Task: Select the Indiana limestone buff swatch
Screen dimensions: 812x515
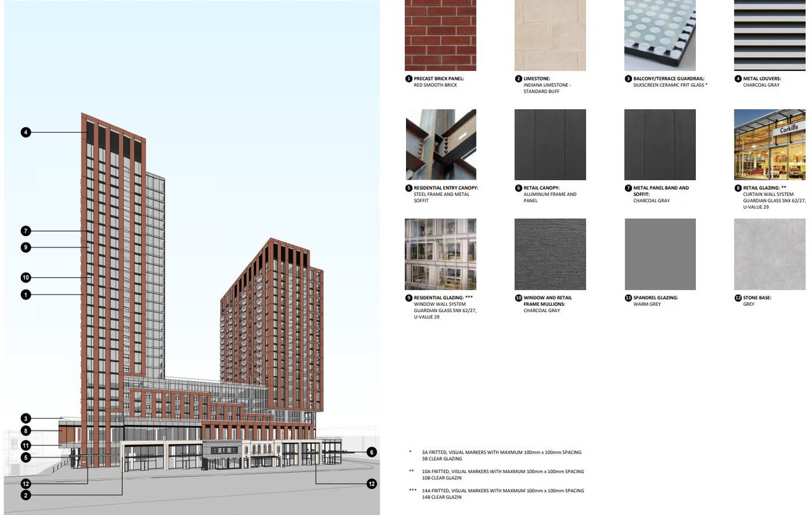Action: pyautogui.click(x=550, y=35)
